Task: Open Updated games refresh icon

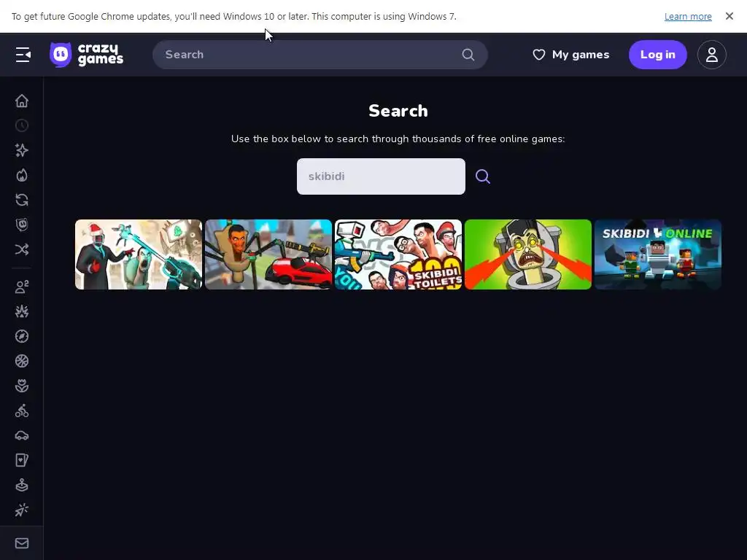Action: pos(22,200)
